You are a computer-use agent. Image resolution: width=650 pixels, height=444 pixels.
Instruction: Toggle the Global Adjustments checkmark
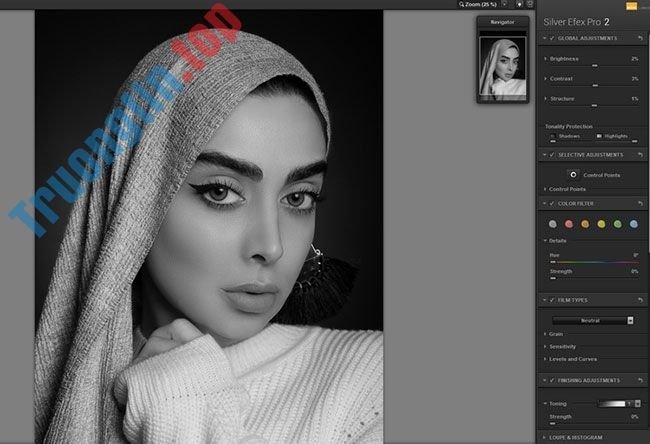pos(552,38)
